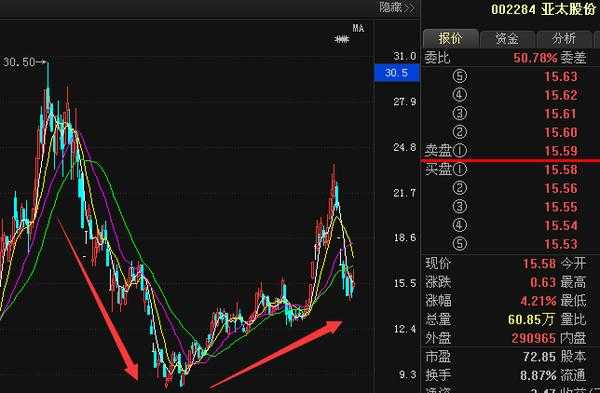Viewport: 600px width, 393px height.
Task: Click the sell price 15.59
Action: coord(561,151)
